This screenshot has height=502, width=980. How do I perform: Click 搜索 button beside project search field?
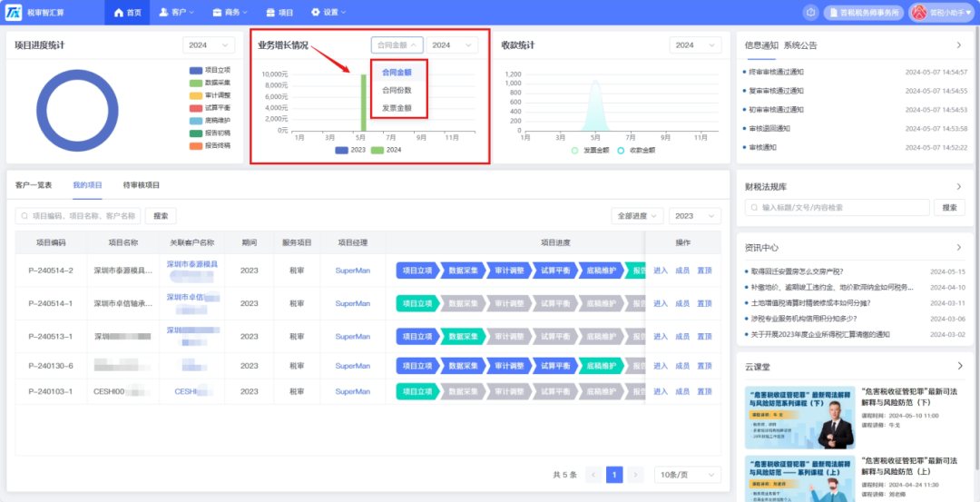pos(161,216)
